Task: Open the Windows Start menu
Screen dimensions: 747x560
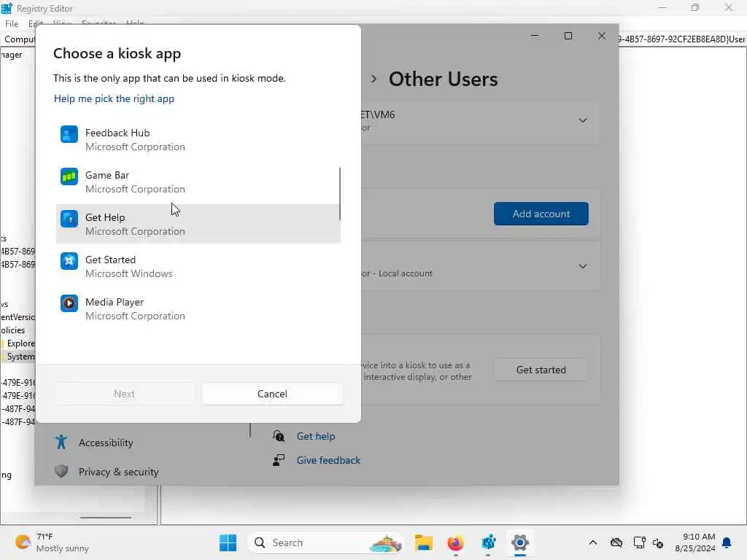Action: (228, 542)
